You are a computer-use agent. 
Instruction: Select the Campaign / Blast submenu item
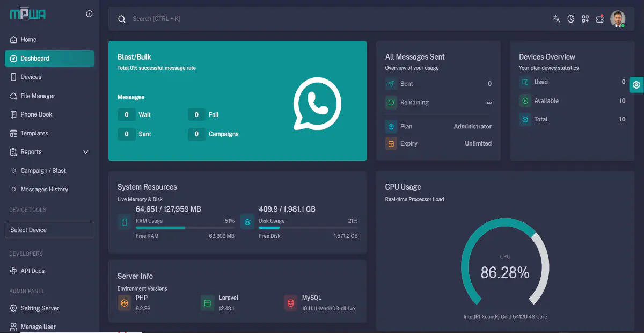tap(43, 171)
